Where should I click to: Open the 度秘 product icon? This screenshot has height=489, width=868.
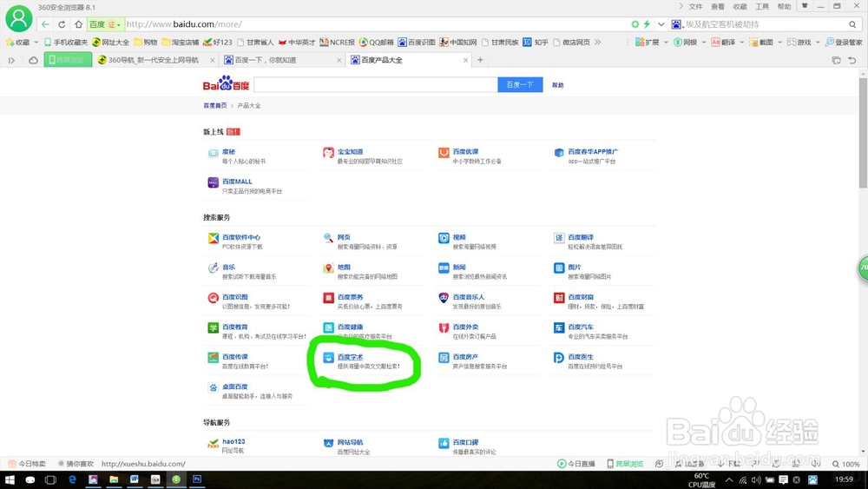click(x=214, y=154)
